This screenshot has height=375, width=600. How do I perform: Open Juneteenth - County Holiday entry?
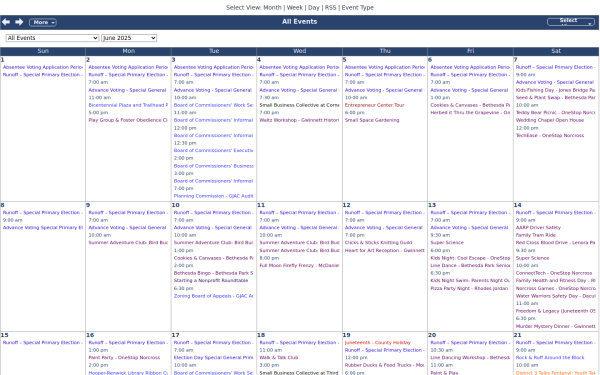point(378,342)
